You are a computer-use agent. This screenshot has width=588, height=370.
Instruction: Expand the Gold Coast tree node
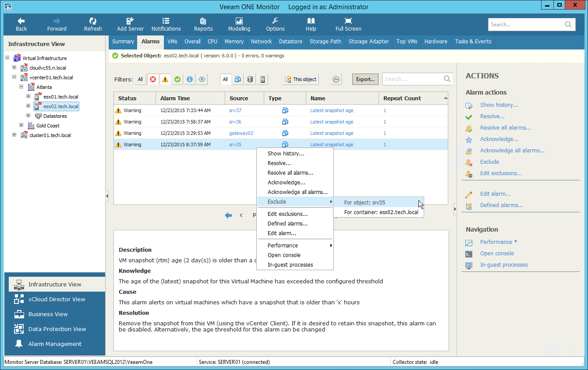pos(21,126)
